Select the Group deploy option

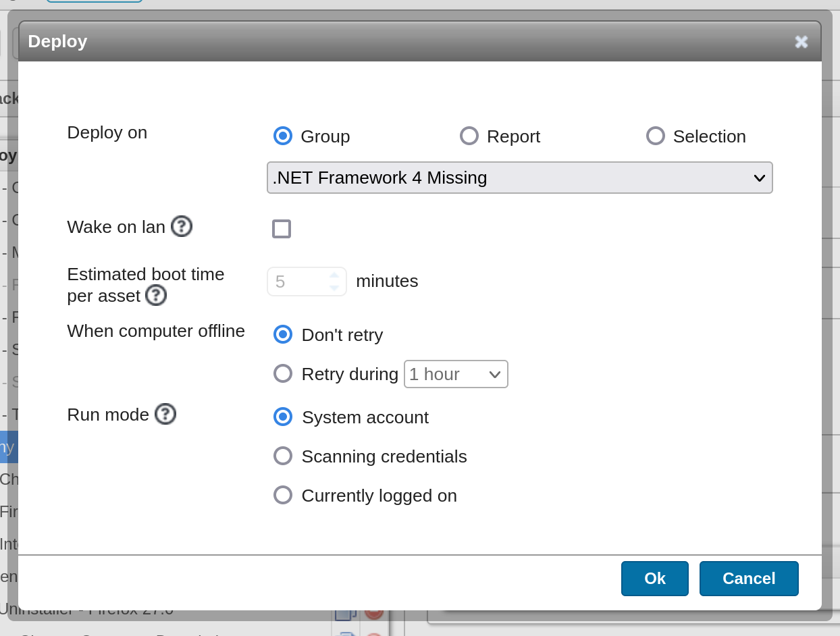click(283, 136)
